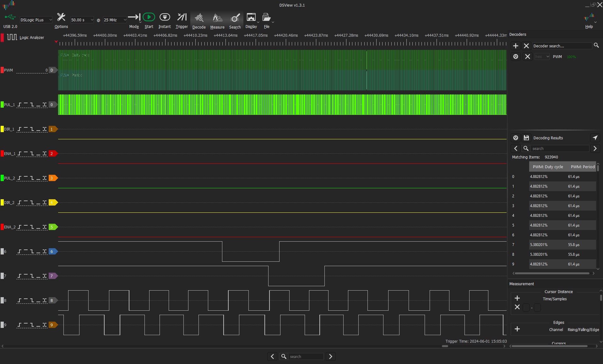Click the bottom search input field

point(306,356)
